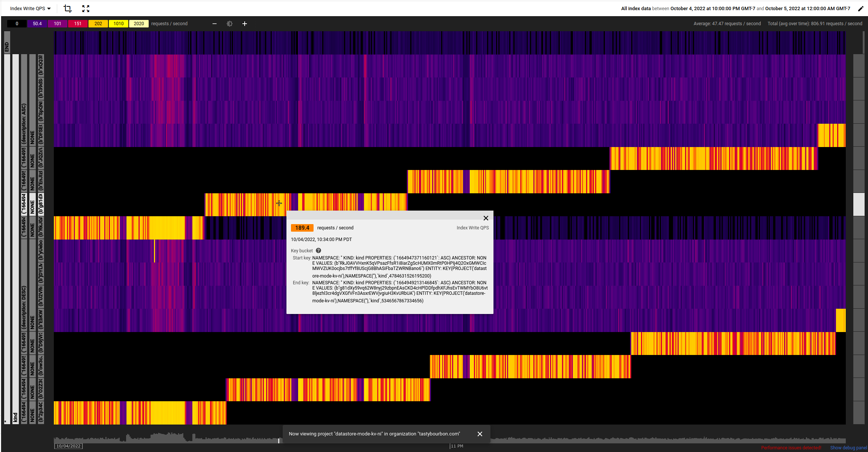Image resolution: width=868 pixels, height=452 pixels.
Task: Close the 189.4 requests tooltip popup
Action: (x=486, y=218)
